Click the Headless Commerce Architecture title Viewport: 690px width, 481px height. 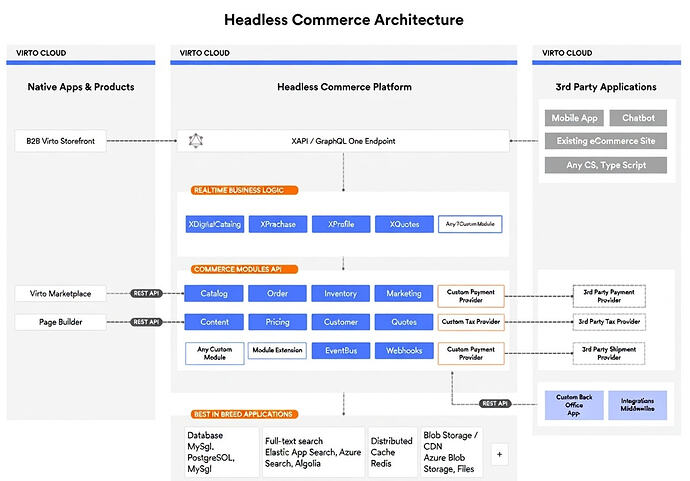point(344,20)
